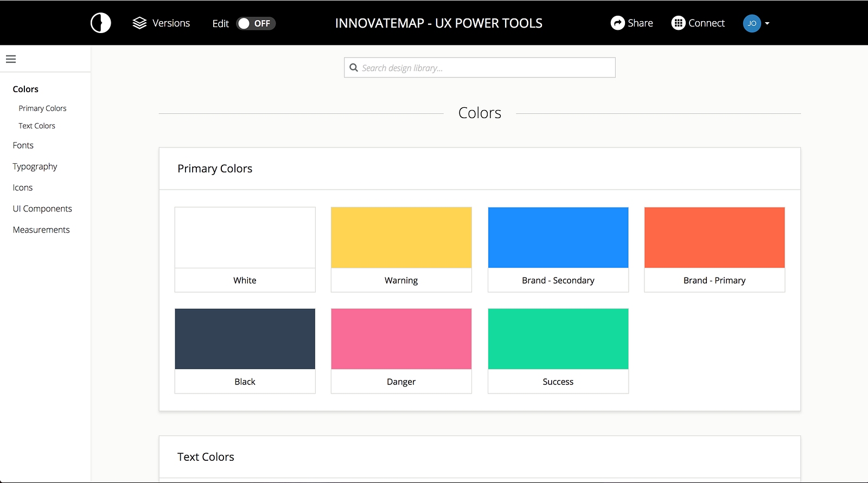Viewport: 868px width, 483px height.
Task: Select UI Components in sidebar
Action: (42, 209)
